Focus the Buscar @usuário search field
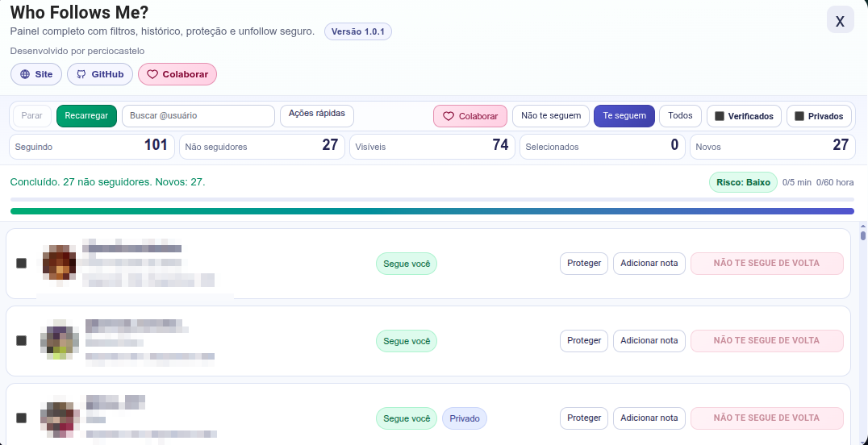 tap(198, 116)
